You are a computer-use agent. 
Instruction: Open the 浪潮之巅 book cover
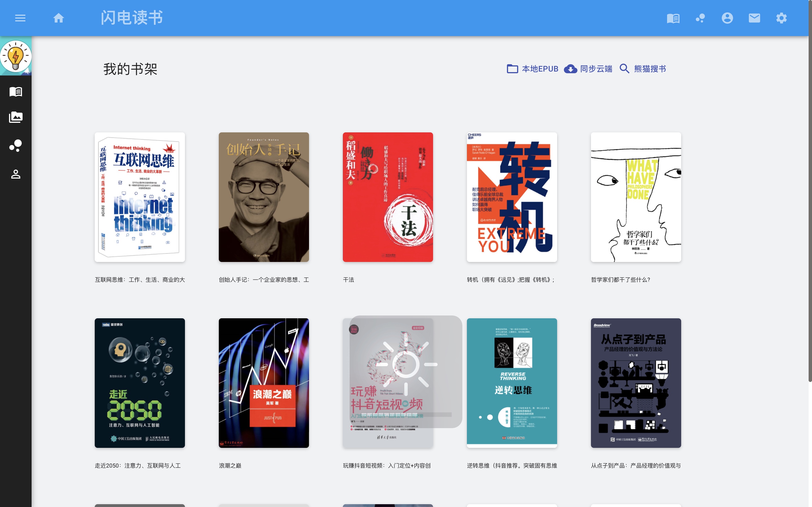click(264, 383)
